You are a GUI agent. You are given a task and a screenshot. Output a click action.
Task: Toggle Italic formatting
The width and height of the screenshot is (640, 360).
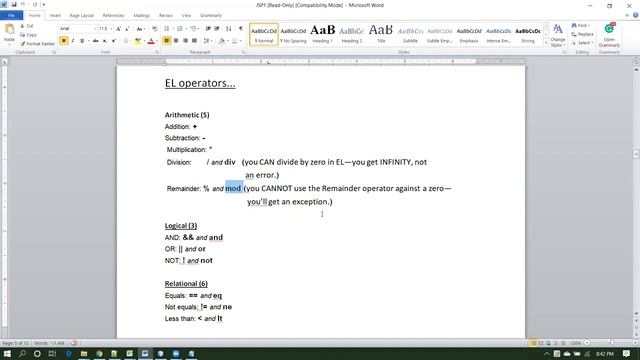tap(73, 41)
